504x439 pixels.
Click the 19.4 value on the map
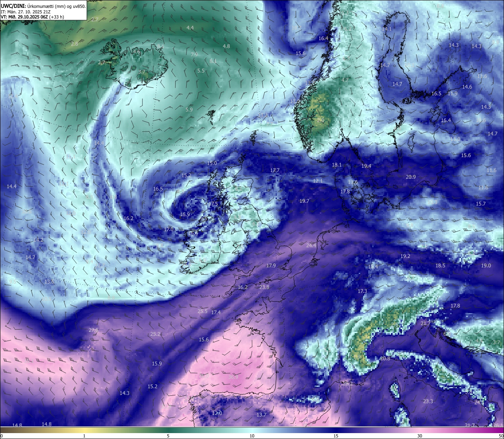point(367,166)
